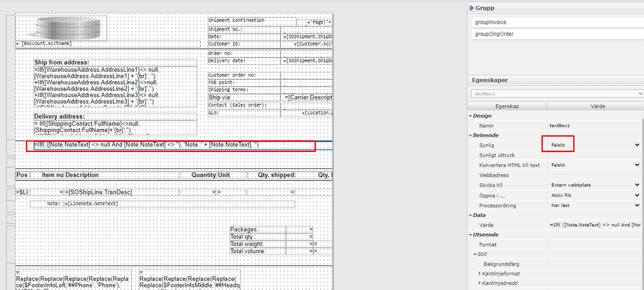Image resolution: width=644 pixels, height=290 pixels.
Task: Expand the Kantlinjebredd property
Action: click(480, 284)
